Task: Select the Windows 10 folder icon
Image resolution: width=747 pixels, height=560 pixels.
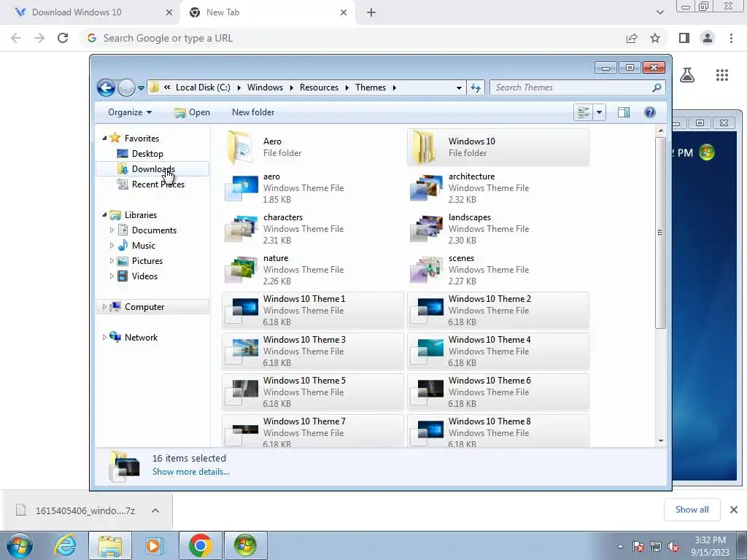Action: (x=424, y=147)
